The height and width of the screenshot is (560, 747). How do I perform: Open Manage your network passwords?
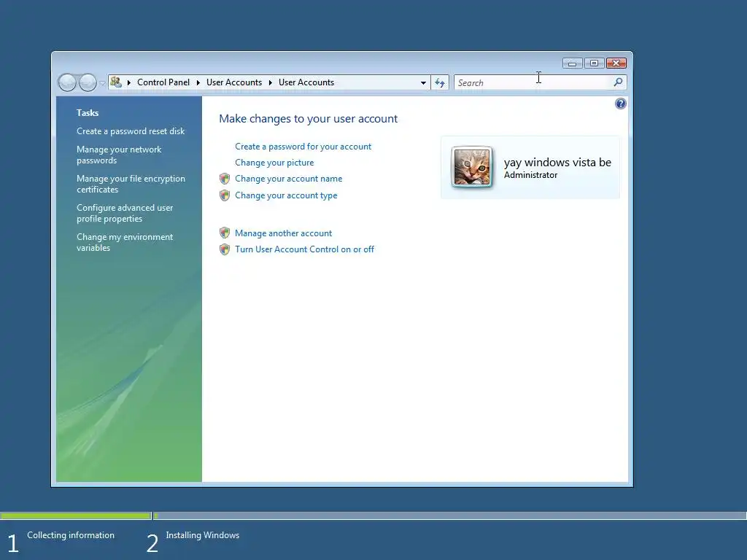tap(119, 155)
